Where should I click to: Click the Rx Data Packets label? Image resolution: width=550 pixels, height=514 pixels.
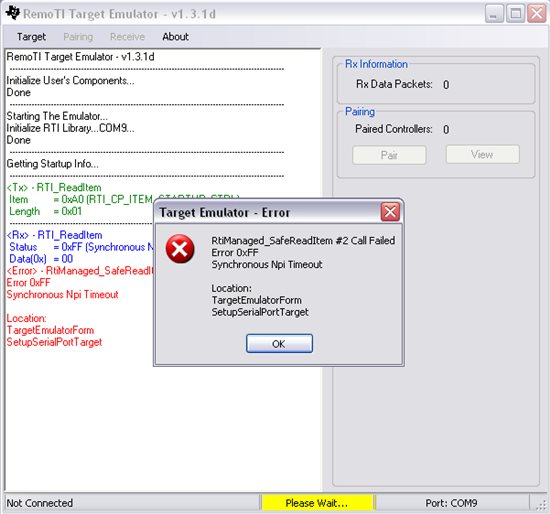tap(394, 84)
